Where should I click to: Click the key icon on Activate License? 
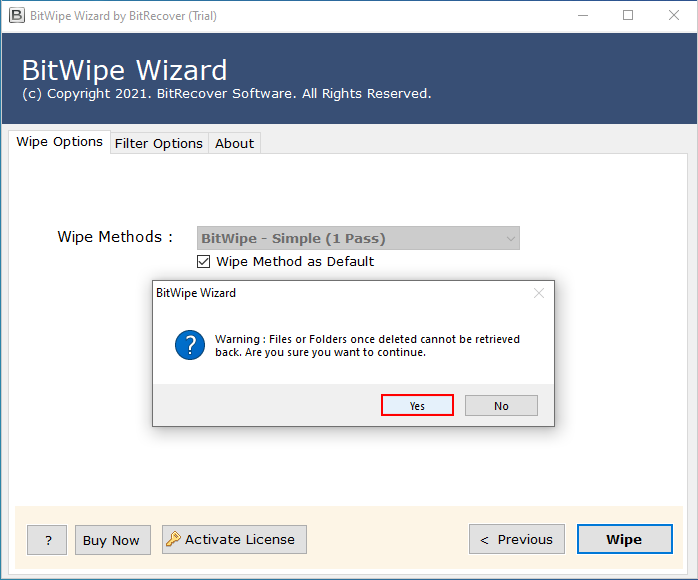(173, 539)
